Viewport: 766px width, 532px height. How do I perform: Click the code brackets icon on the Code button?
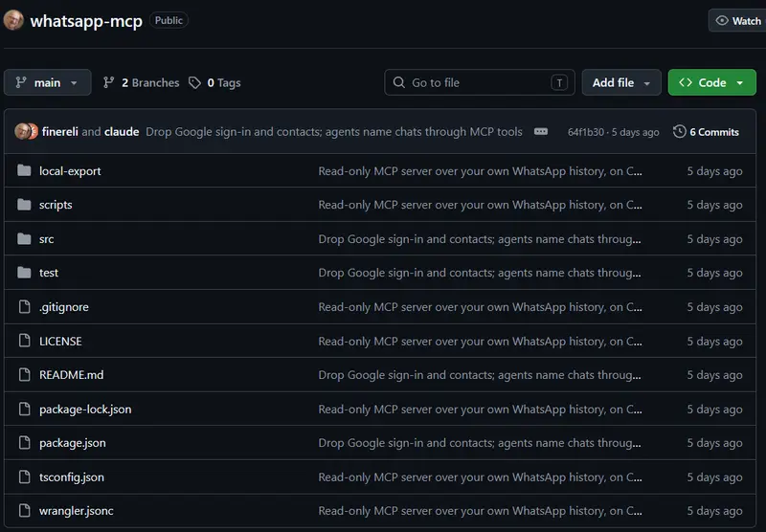click(x=686, y=82)
